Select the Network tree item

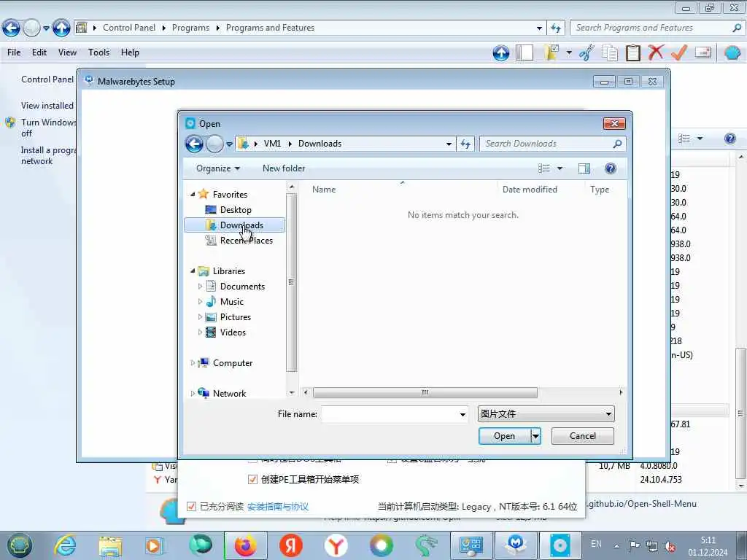229,393
